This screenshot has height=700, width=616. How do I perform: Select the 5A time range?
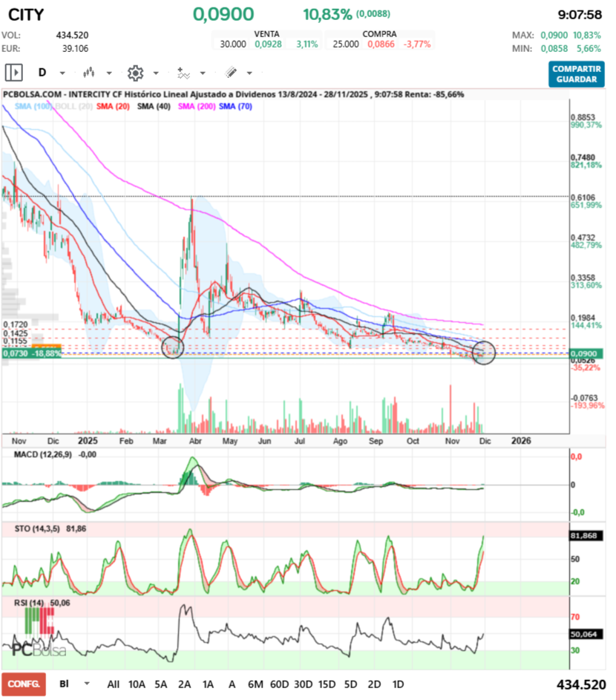(x=161, y=684)
